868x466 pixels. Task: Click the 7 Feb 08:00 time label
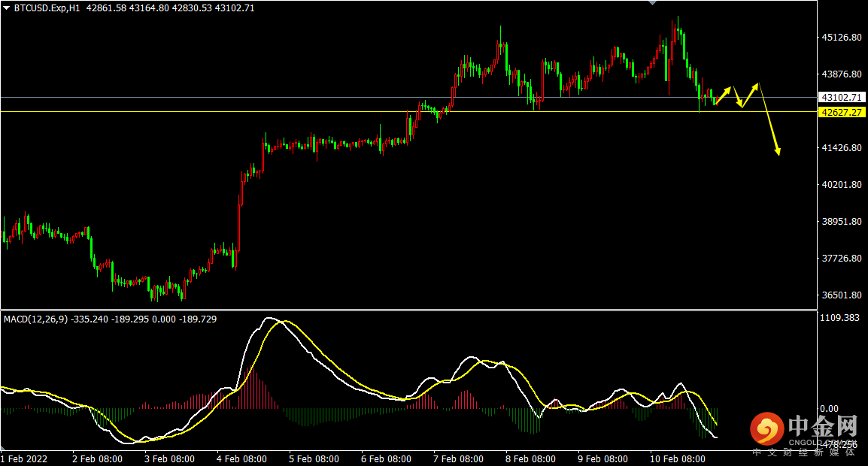[x=458, y=459]
